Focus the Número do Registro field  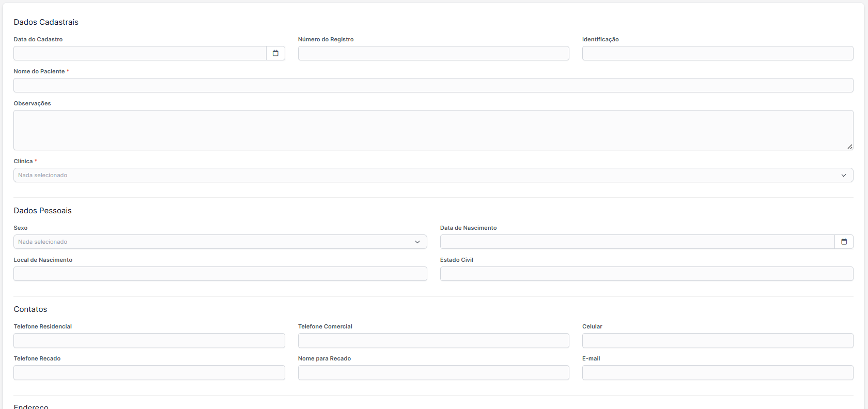point(433,53)
